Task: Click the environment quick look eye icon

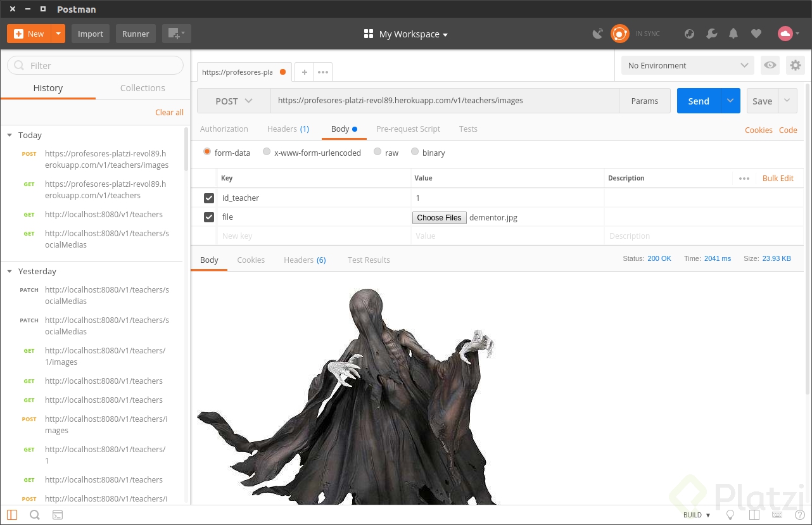Action: tap(770, 65)
